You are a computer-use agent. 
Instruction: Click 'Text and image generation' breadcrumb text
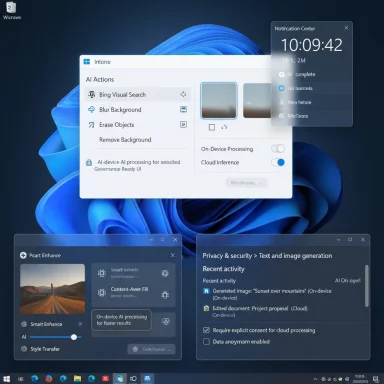pyautogui.click(x=295, y=256)
